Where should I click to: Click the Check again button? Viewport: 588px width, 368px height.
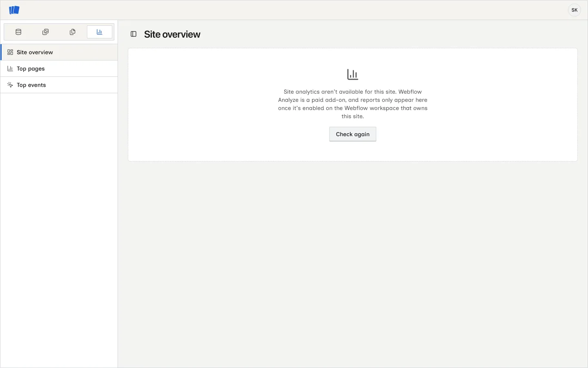coord(353,134)
